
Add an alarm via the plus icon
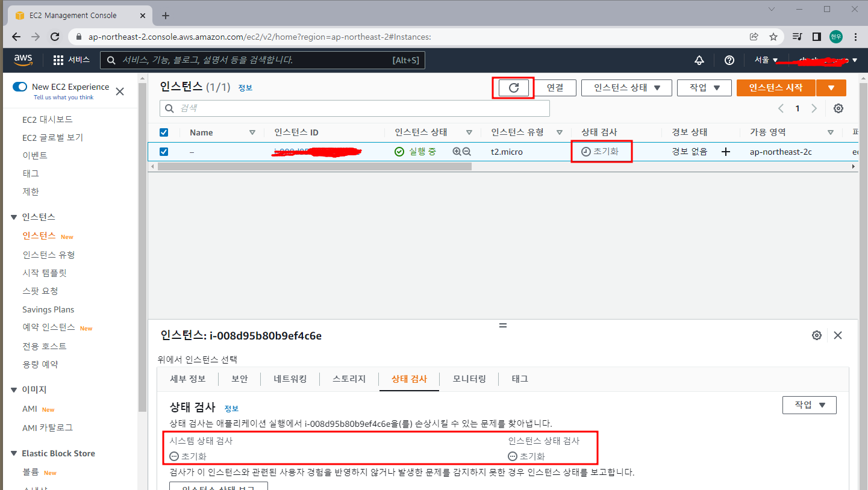pyautogui.click(x=726, y=151)
